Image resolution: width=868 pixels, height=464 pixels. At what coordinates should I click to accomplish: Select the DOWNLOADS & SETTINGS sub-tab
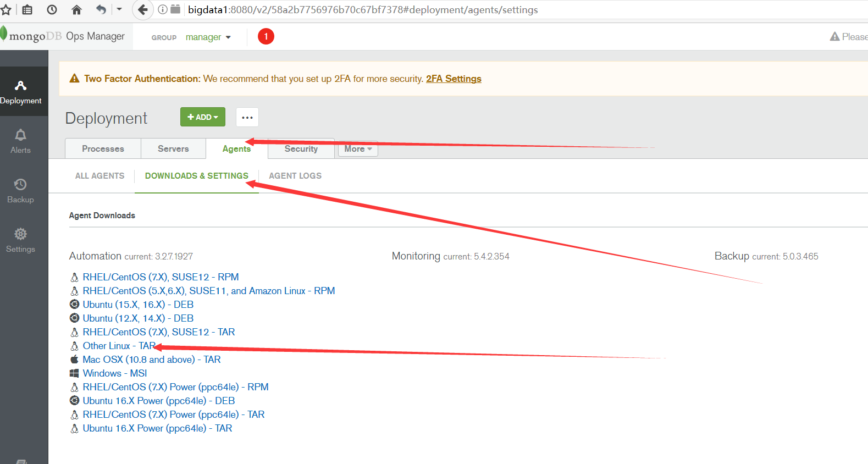197,176
